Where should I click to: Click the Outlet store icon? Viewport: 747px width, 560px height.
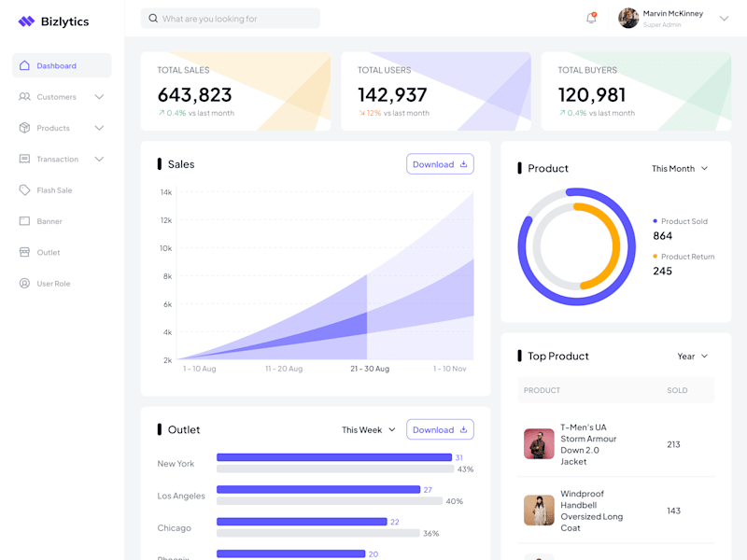[25, 252]
